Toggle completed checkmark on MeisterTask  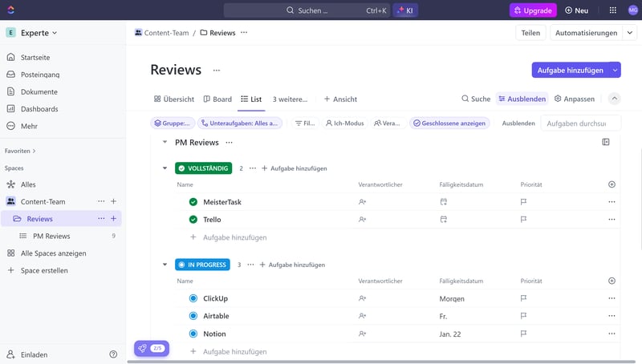pyautogui.click(x=193, y=202)
